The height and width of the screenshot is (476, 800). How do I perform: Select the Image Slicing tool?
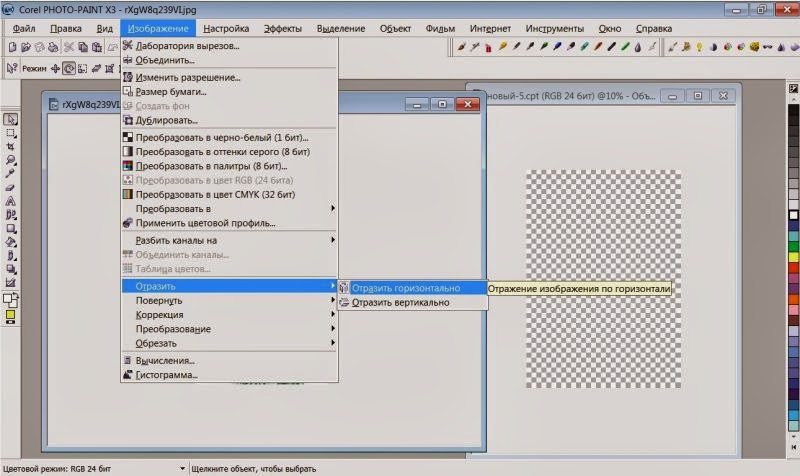click(11, 282)
